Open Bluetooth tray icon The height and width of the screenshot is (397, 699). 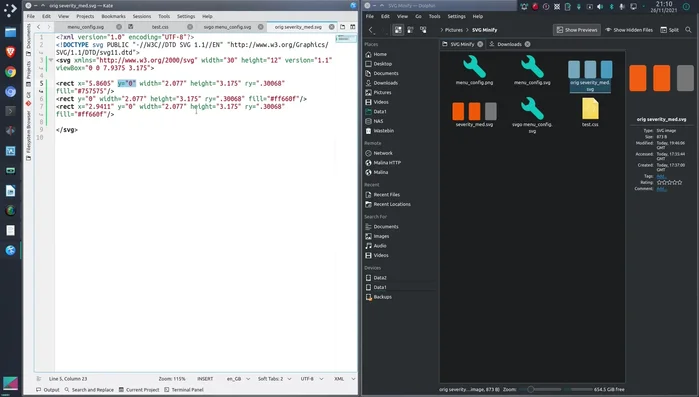click(611, 7)
